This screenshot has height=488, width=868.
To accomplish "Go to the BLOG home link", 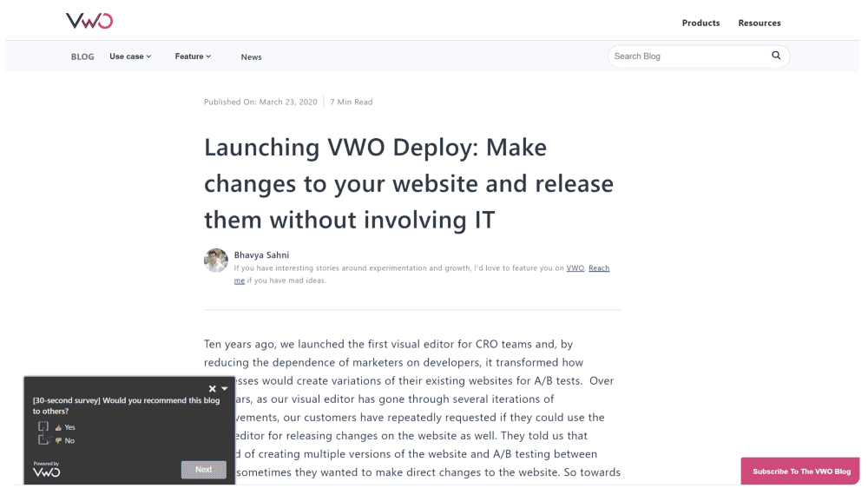I will point(82,56).
